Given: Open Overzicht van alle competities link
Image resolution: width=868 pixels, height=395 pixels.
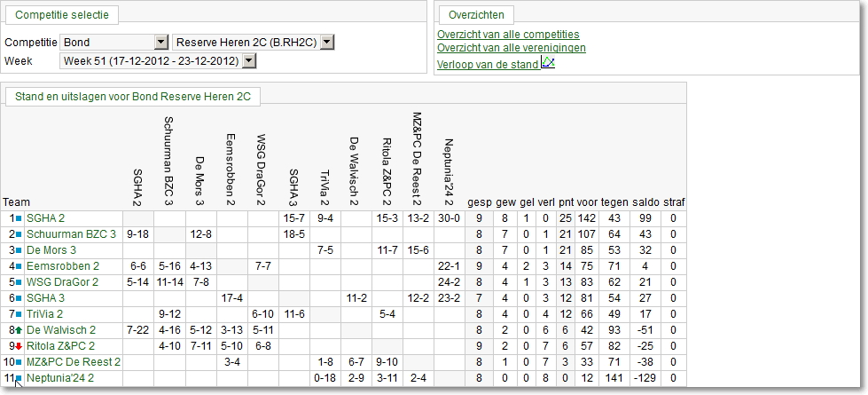Looking at the screenshot, I should pos(508,35).
